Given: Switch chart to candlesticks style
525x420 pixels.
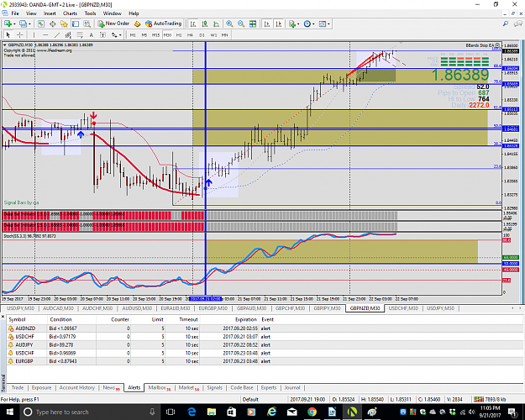Looking at the screenshot, I should click(x=205, y=24).
